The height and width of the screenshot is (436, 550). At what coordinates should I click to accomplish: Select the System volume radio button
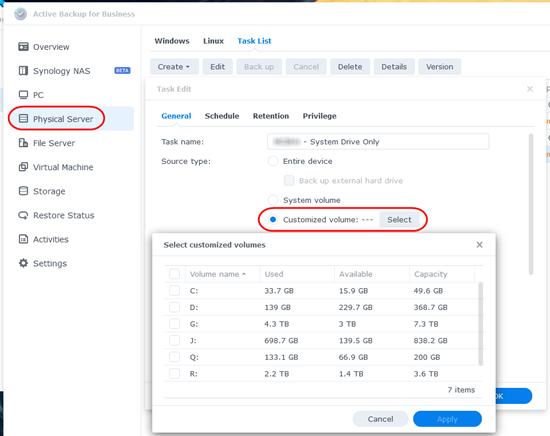[273, 200]
